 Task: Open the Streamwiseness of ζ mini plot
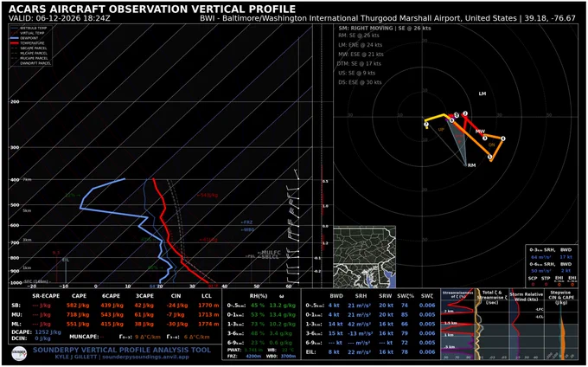coord(457,325)
